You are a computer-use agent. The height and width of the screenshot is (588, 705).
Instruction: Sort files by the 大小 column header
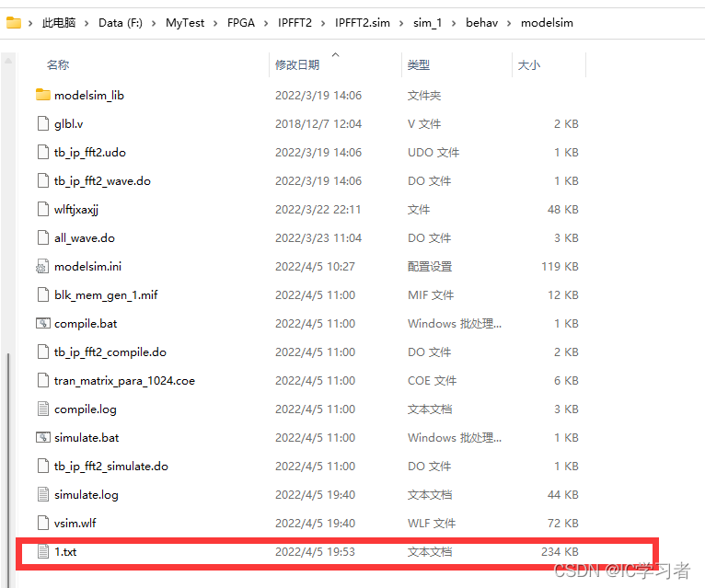point(529,64)
